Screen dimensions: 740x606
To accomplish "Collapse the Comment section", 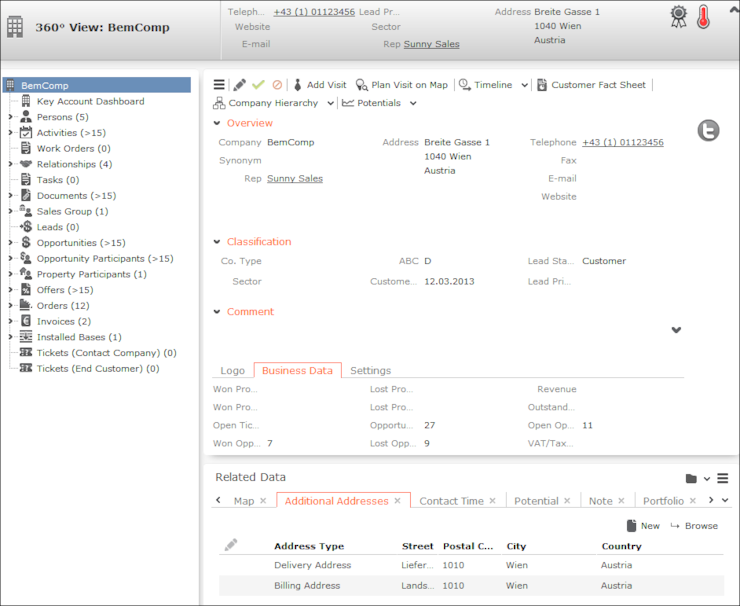I will point(217,311).
